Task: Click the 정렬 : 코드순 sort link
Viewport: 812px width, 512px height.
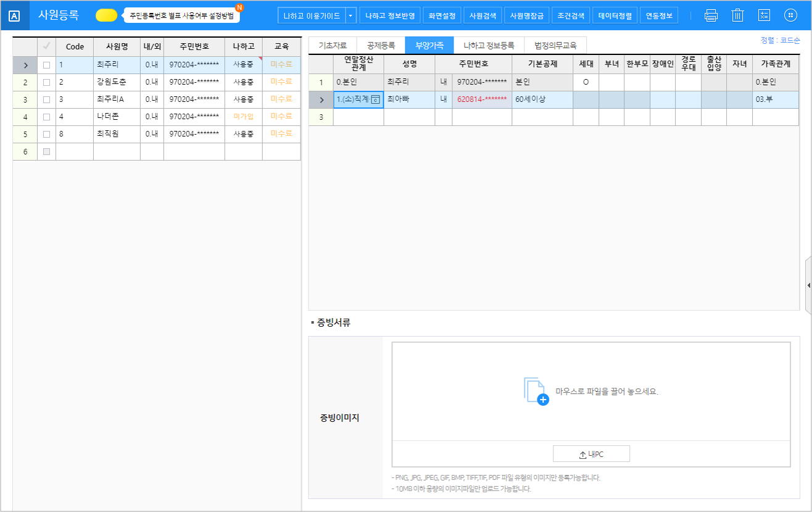Action: [x=780, y=40]
